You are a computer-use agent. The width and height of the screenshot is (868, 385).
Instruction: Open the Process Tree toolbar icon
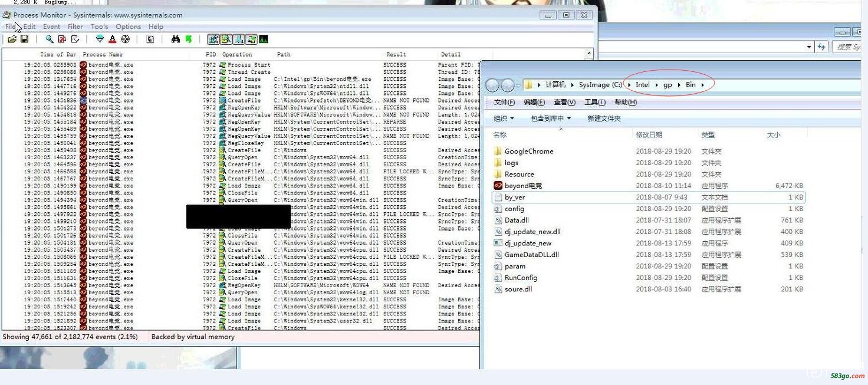[150, 40]
